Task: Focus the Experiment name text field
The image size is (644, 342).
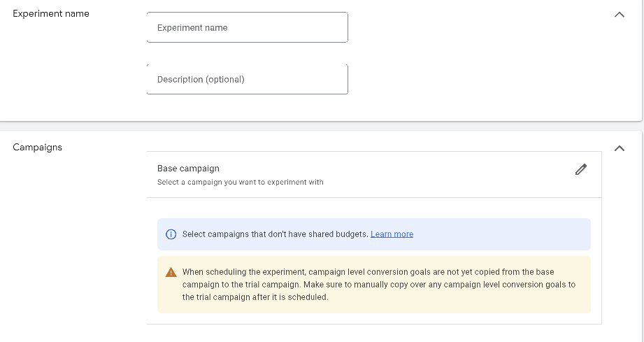Action: pos(247,28)
